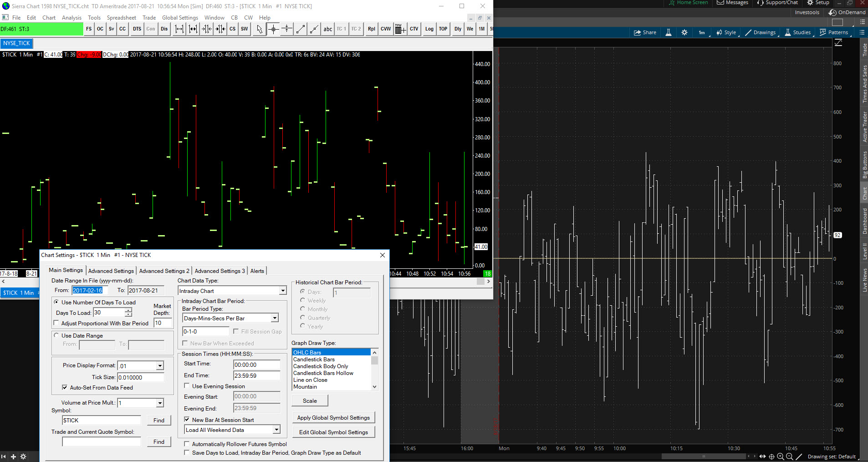This screenshot has height=462, width=868.
Task: Click the Apply Global Symbol Settings button
Action: [333, 417]
